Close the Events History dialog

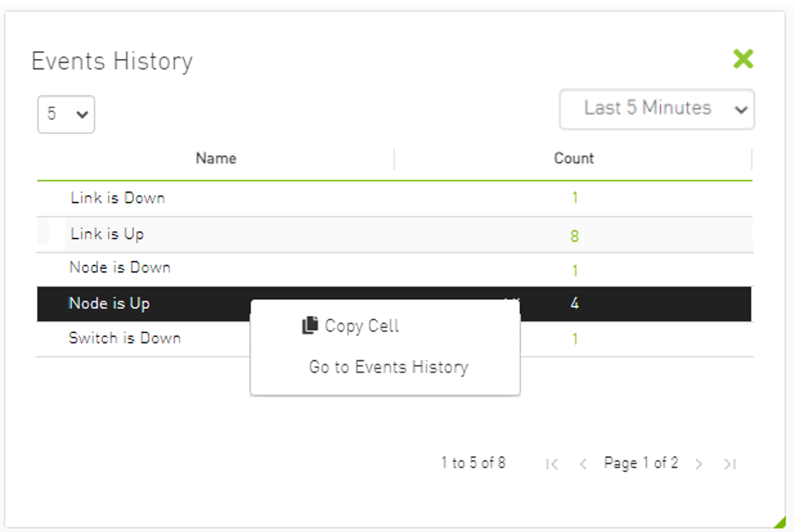[742, 59]
